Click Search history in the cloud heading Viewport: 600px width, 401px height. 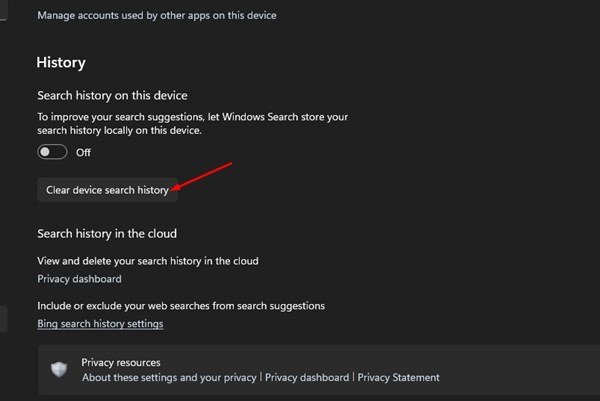[107, 233]
